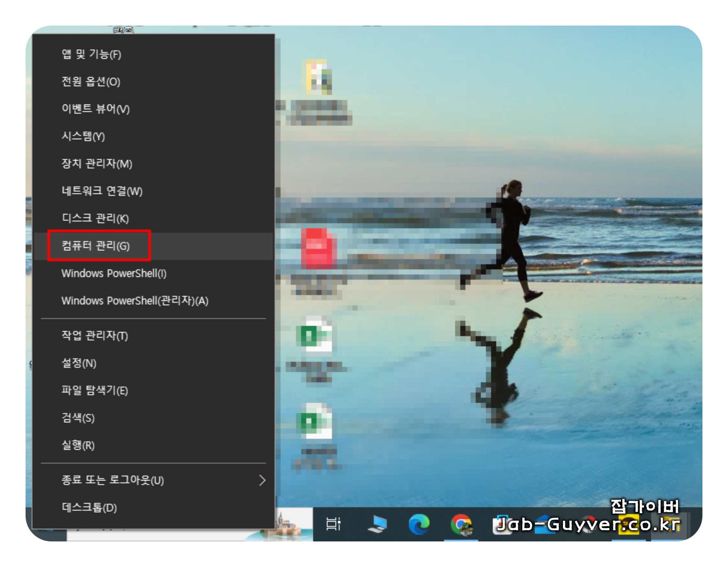Launch Microsoft Edge from the taskbar
This screenshot has height=567, width=728.
tap(419, 524)
